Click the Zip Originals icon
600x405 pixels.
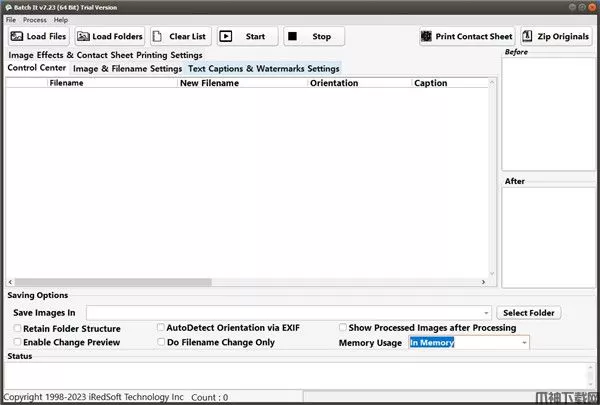pos(527,37)
